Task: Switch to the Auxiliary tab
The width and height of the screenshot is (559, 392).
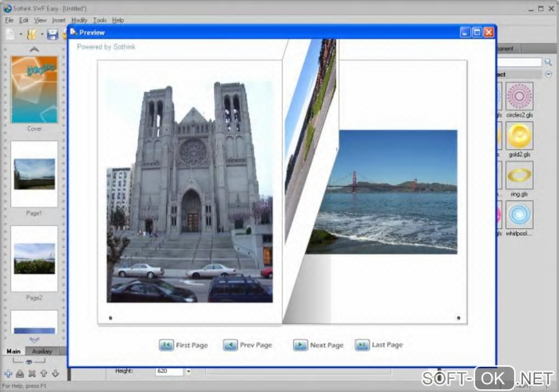Action: pyautogui.click(x=42, y=351)
